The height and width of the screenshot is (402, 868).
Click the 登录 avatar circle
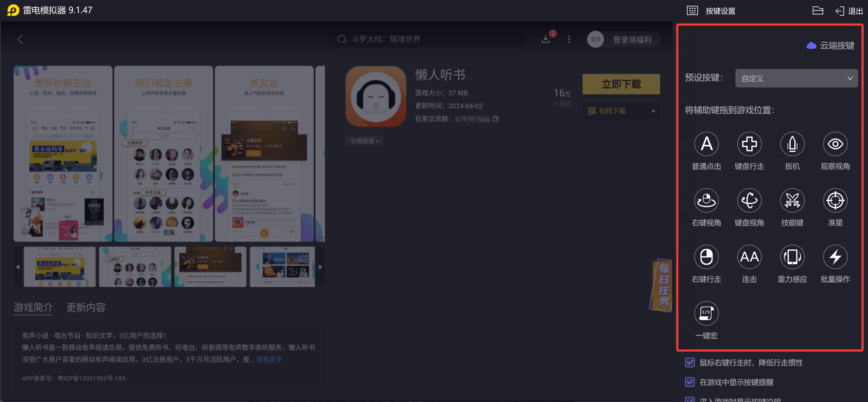coord(595,39)
